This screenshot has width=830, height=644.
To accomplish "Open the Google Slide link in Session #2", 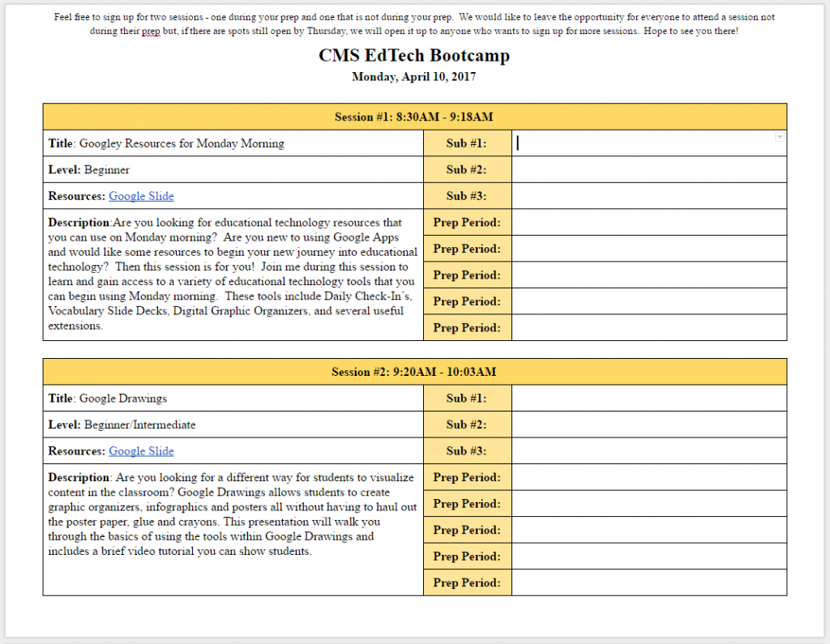I will [x=141, y=451].
